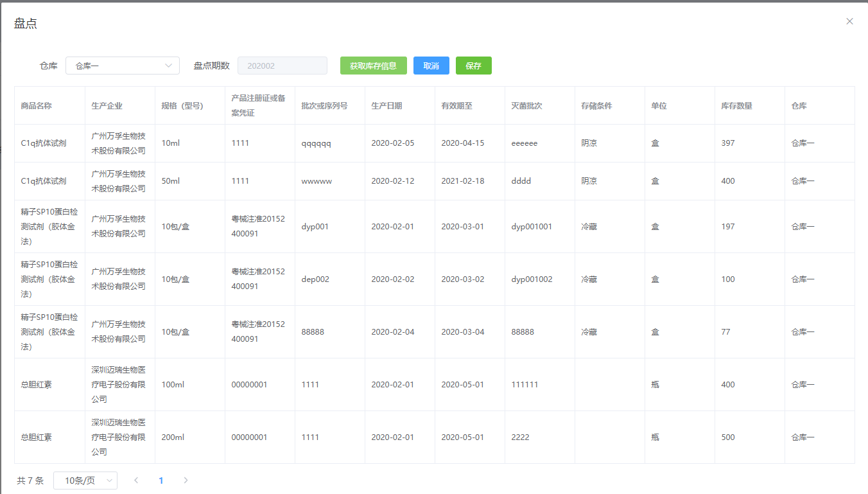Image resolution: width=868 pixels, height=494 pixels.
Task: Click stock quantity 397 cell
Action: click(x=728, y=143)
